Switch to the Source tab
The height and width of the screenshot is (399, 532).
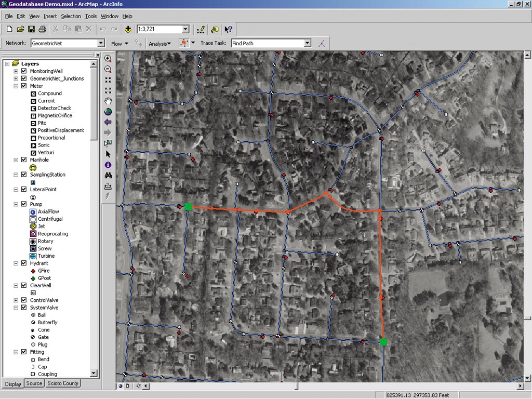34,383
